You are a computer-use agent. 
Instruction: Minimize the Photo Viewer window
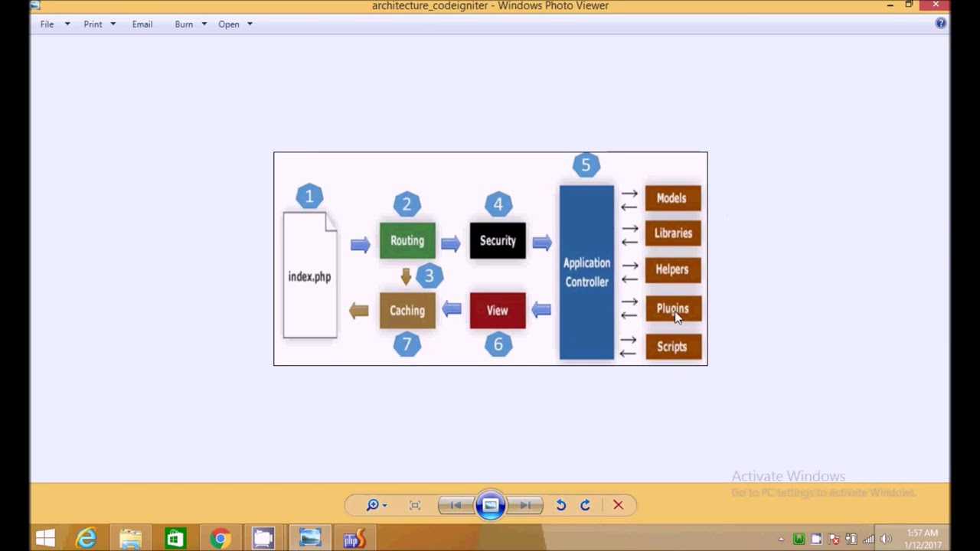[890, 5]
